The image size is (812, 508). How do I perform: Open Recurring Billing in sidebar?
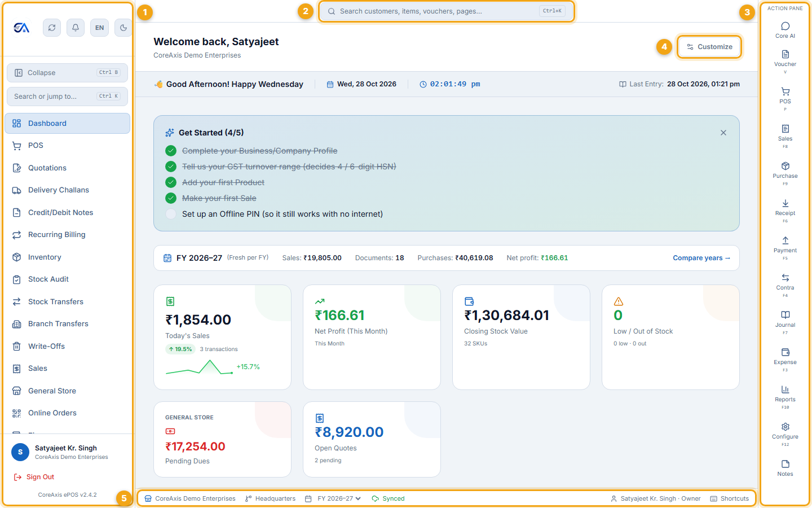67,235
